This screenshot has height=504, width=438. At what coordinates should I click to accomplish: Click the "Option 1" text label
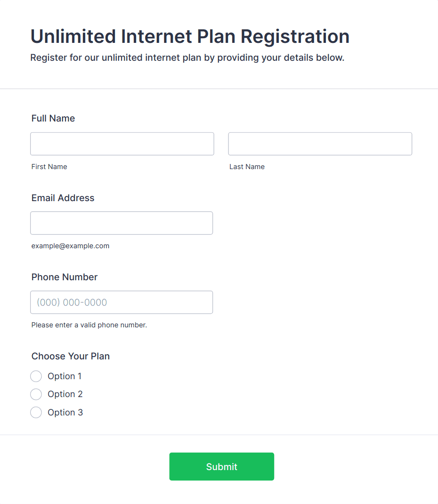pos(65,376)
